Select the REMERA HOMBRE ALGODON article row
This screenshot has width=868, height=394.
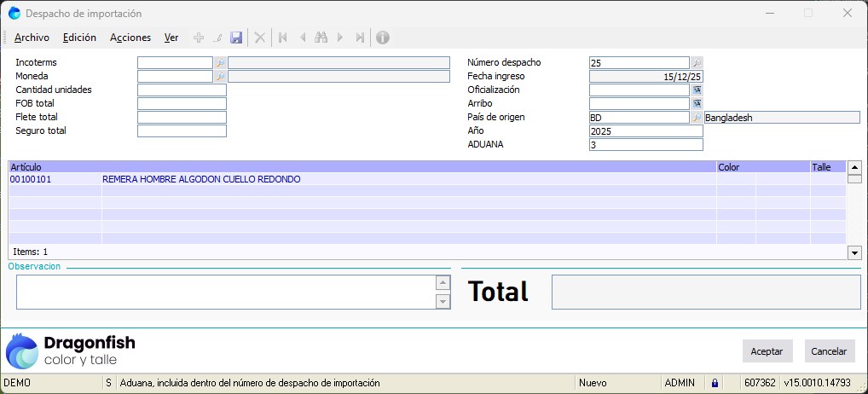tap(201, 180)
